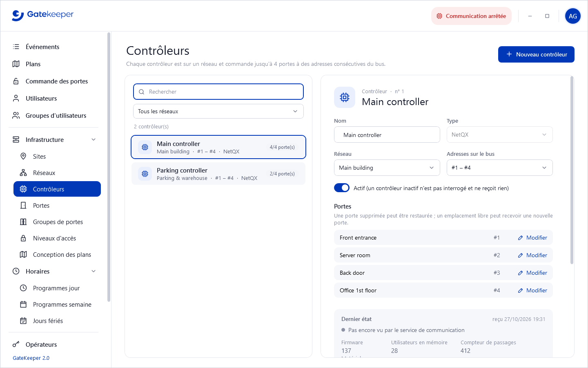
Task: Click the Utilisateurs person icon
Action: click(16, 98)
